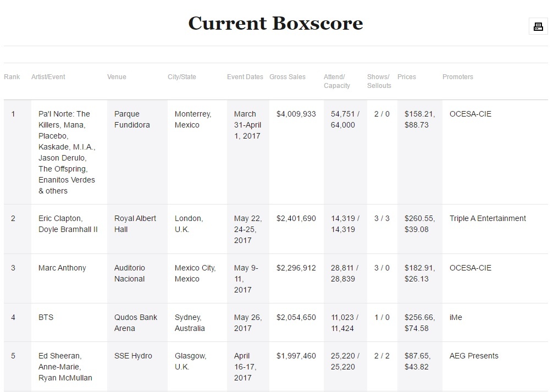This screenshot has height=392, width=559.
Task: Click the Rank column header
Action: (x=12, y=77)
